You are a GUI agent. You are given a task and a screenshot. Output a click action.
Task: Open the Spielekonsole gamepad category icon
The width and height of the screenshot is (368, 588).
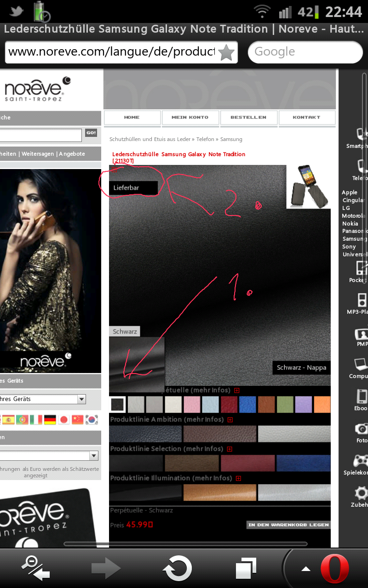coord(361,461)
